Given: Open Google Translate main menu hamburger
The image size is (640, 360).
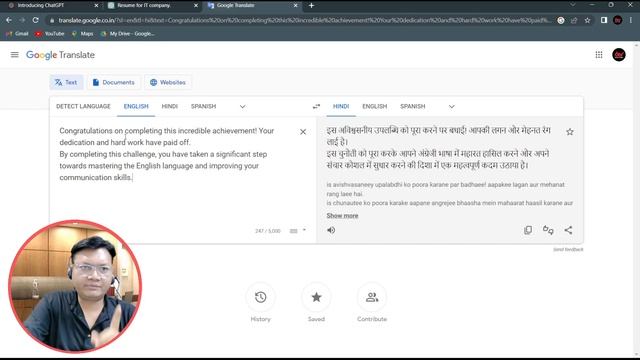Looking at the screenshot, I should [15, 55].
